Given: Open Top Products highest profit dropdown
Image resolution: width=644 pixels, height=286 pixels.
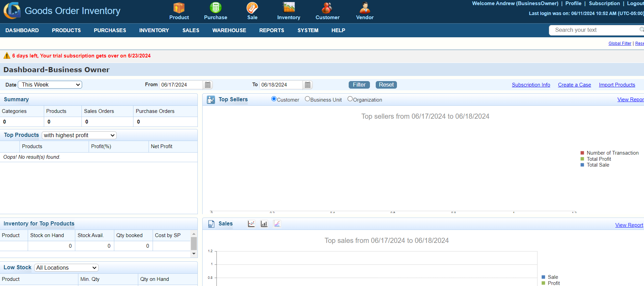Looking at the screenshot, I should (79, 135).
